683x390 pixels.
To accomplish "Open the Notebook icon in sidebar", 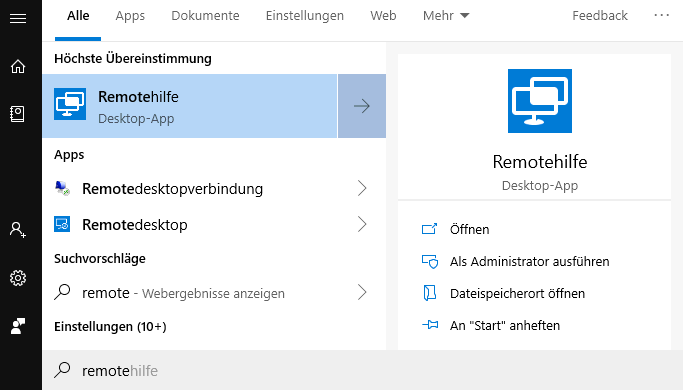I will click(17, 114).
